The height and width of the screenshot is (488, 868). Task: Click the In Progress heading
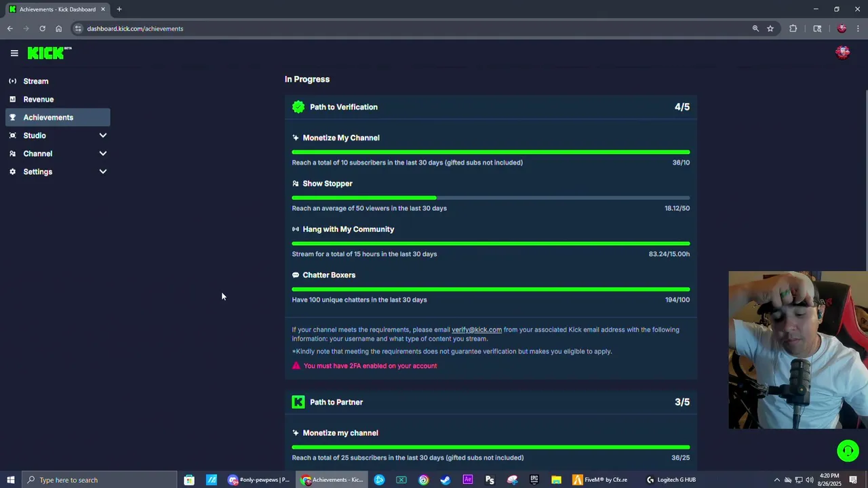pos(307,79)
